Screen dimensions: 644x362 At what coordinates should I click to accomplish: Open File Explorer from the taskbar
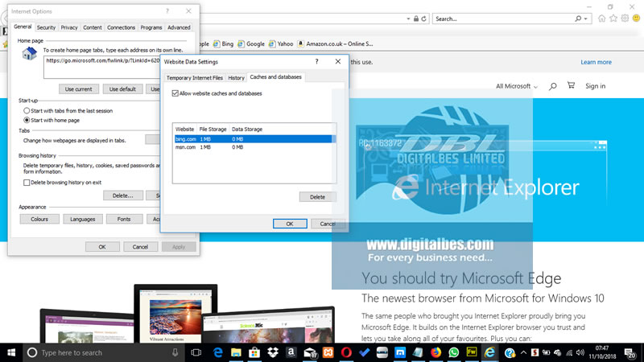point(236,352)
